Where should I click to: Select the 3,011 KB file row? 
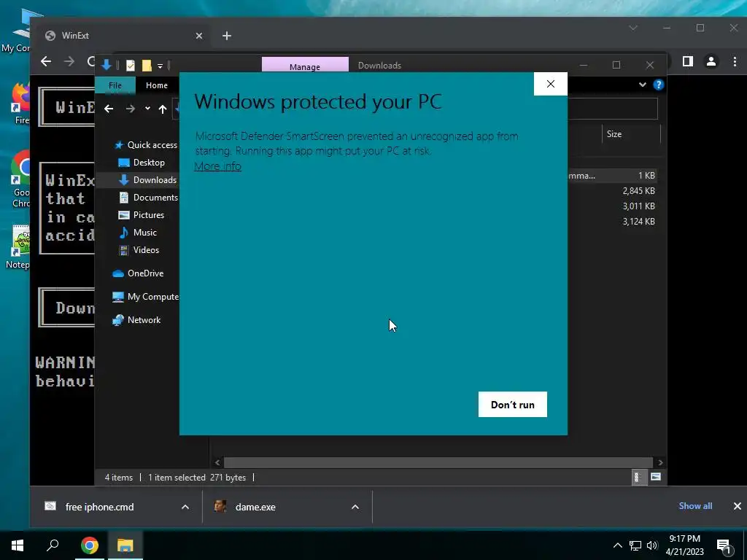coord(613,206)
